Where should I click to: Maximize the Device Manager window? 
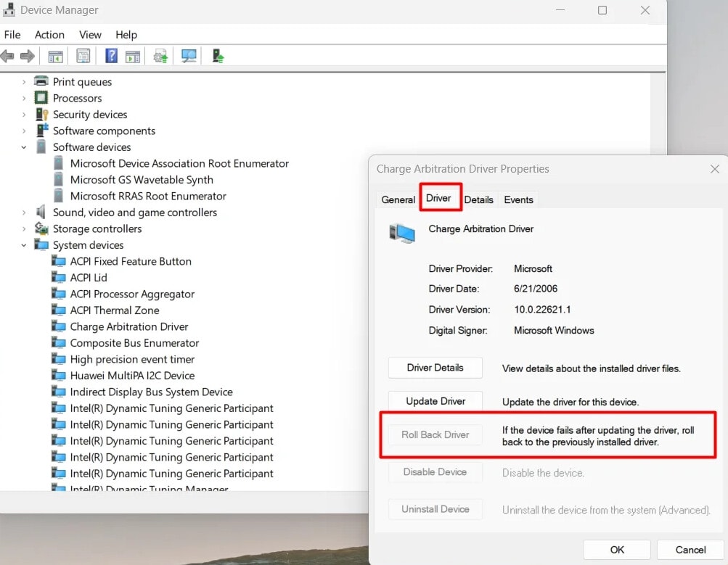pyautogui.click(x=602, y=10)
